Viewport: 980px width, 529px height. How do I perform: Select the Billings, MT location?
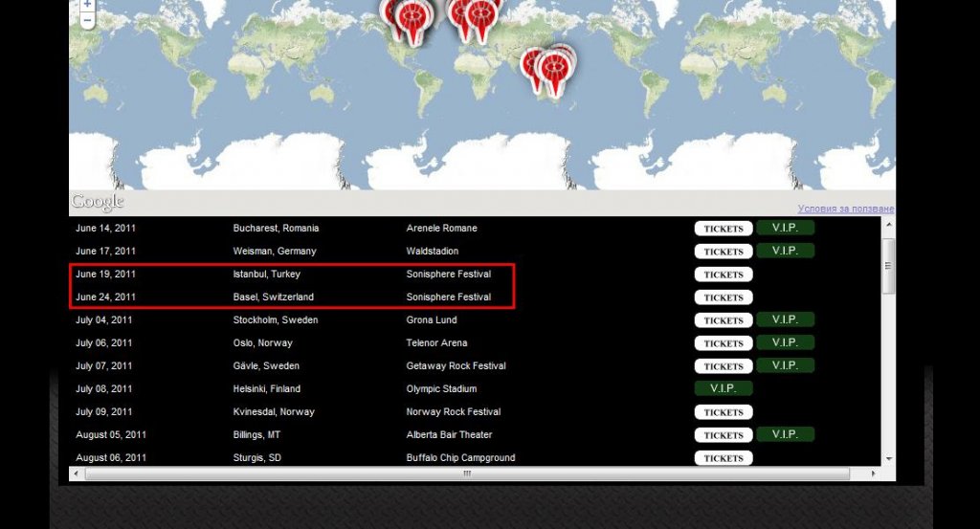click(256, 434)
